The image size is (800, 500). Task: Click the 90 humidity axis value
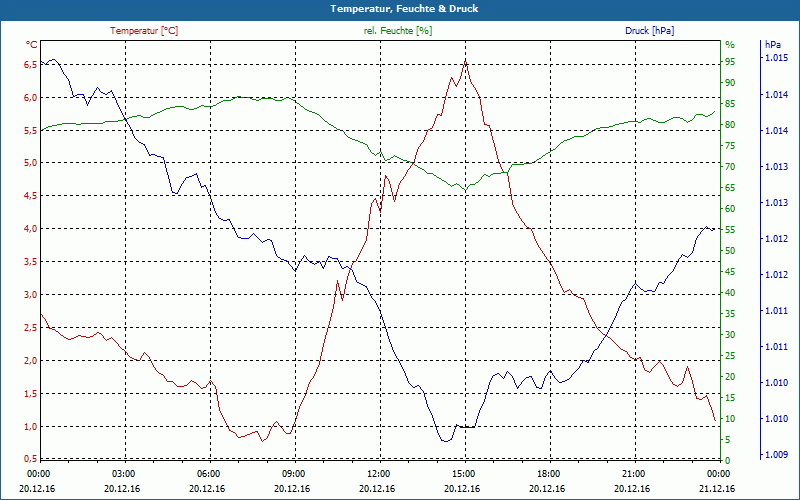pos(730,83)
